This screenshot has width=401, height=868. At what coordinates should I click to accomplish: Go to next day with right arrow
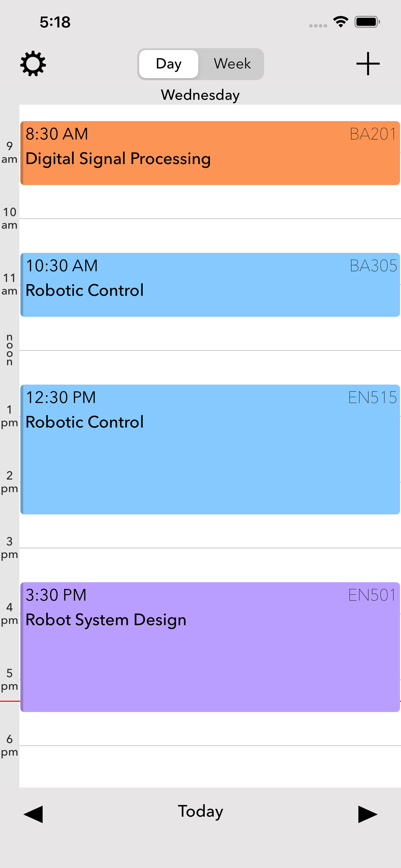coord(367,814)
